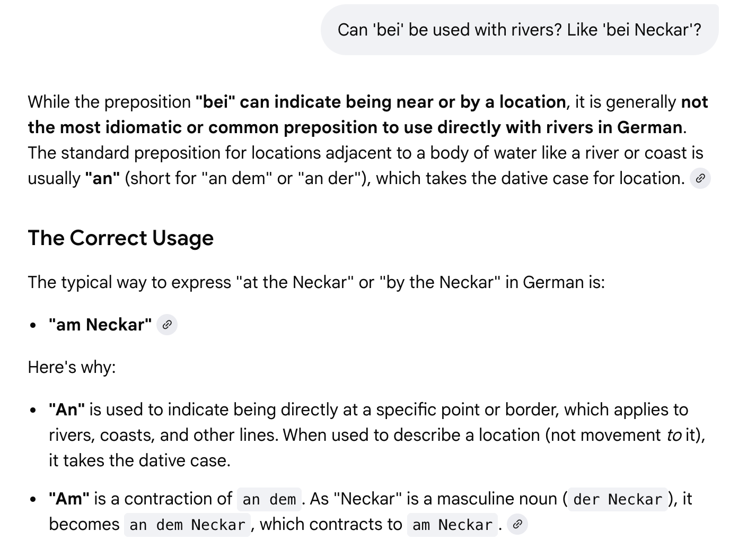Click the 'der Neckar' inline code snippet
The image size is (756, 557).
click(618, 499)
